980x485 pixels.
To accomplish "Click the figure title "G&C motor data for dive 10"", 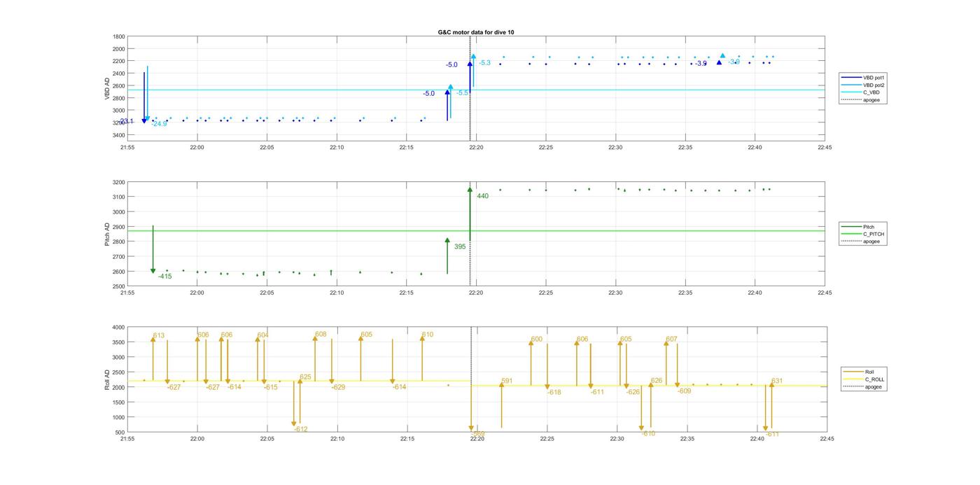I will tap(476, 32).
